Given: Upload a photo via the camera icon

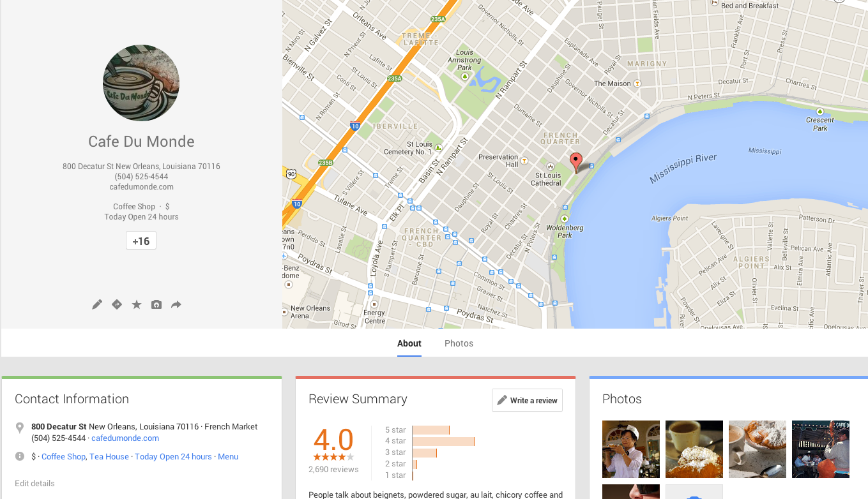Looking at the screenshot, I should tap(156, 304).
